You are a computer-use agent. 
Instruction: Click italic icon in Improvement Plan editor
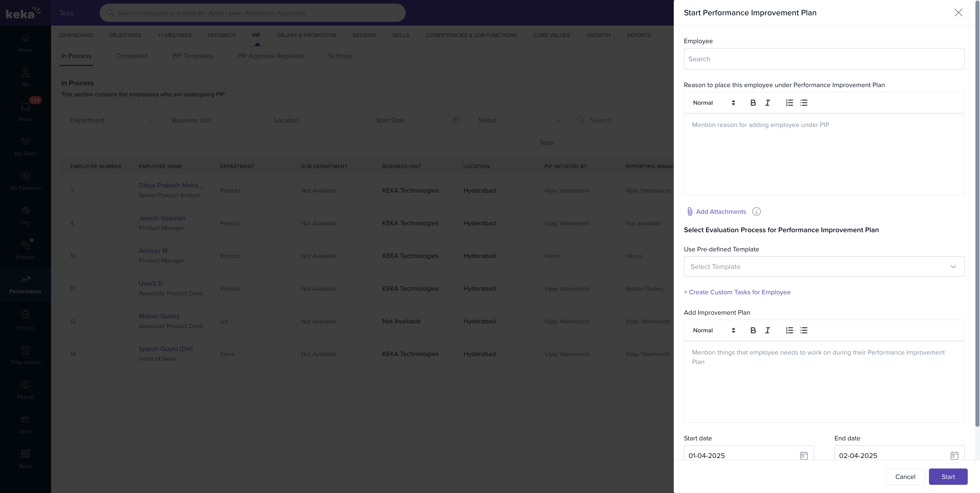(x=767, y=331)
